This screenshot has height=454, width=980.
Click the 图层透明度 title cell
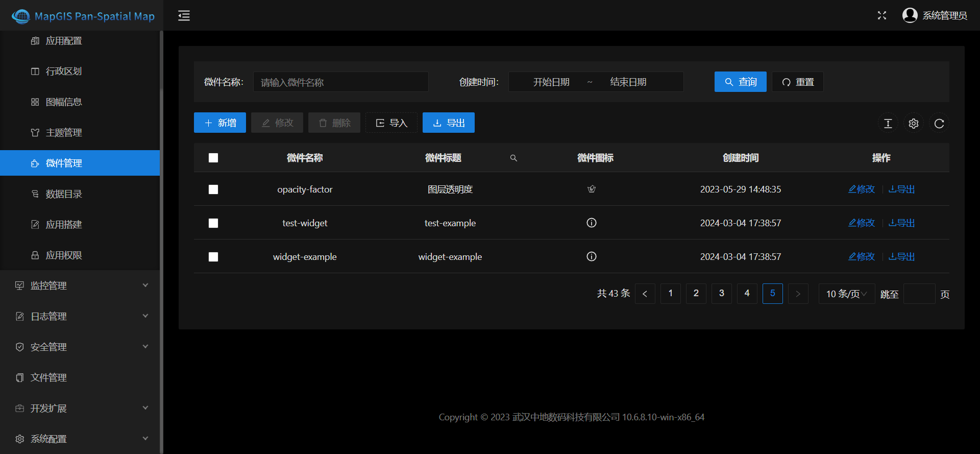pyautogui.click(x=450, y=189)
